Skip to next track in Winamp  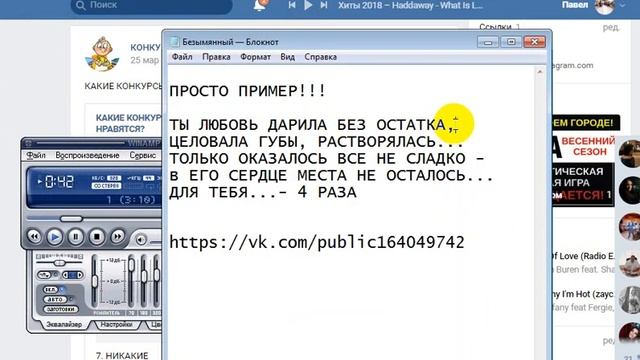pyautogui.click(x=118, y=236)
